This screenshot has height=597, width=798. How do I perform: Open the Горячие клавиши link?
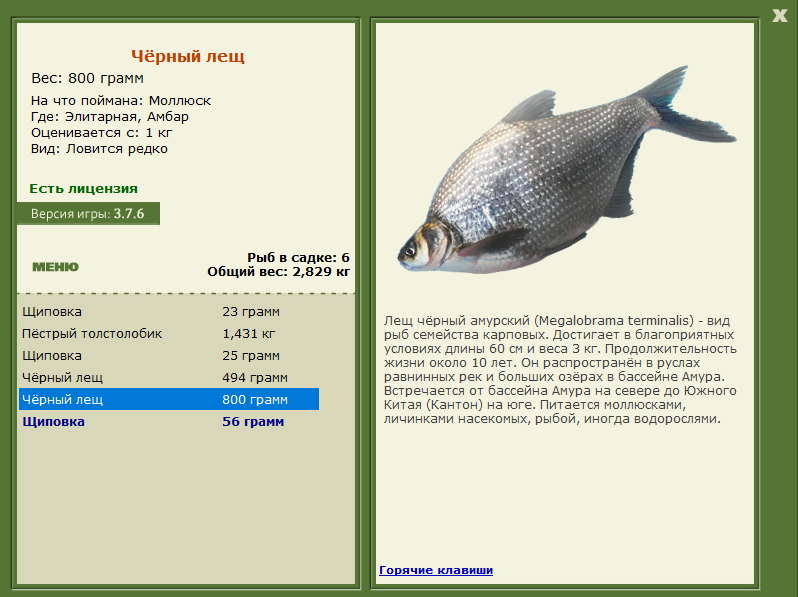click(x=436, y=570)
